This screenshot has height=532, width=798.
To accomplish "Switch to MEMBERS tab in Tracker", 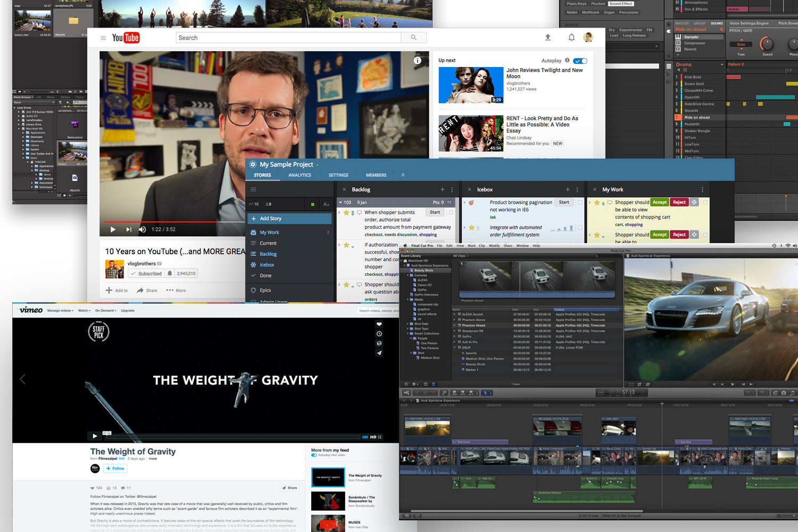I will (376, 175).
